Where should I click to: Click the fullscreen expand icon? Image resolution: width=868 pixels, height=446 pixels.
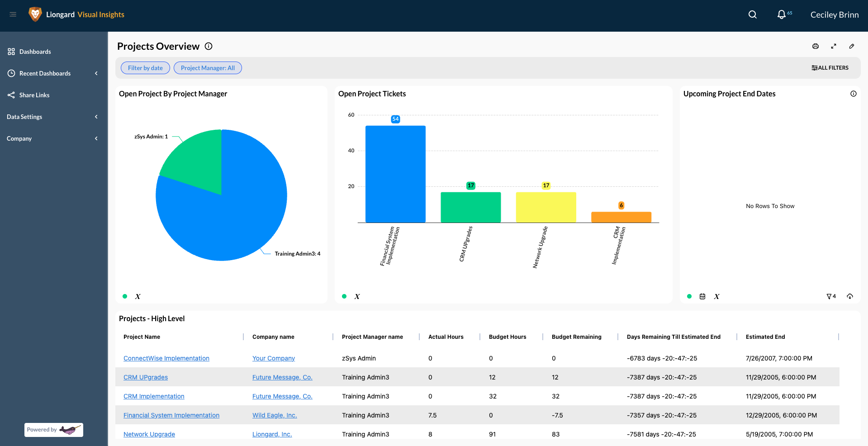click(834, 46)
